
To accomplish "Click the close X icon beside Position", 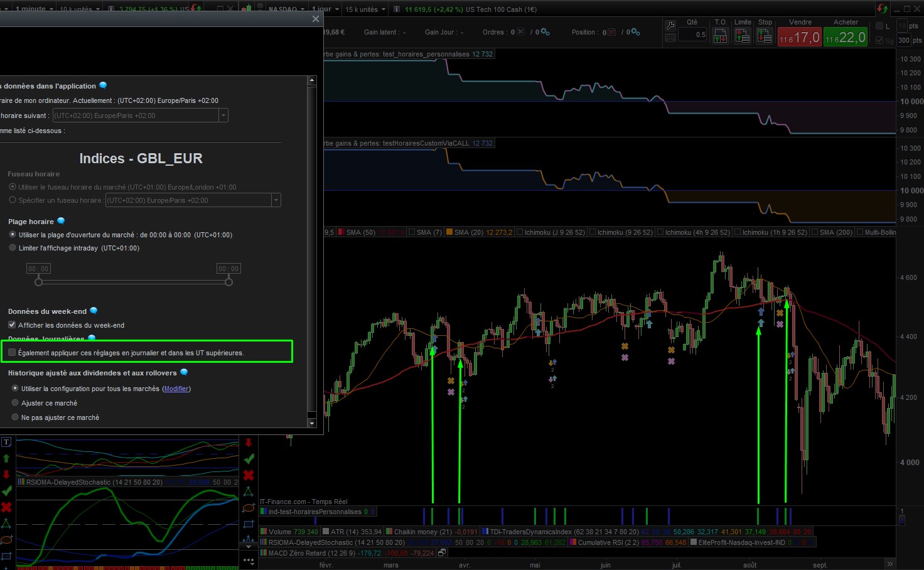I will coord(612,32).
